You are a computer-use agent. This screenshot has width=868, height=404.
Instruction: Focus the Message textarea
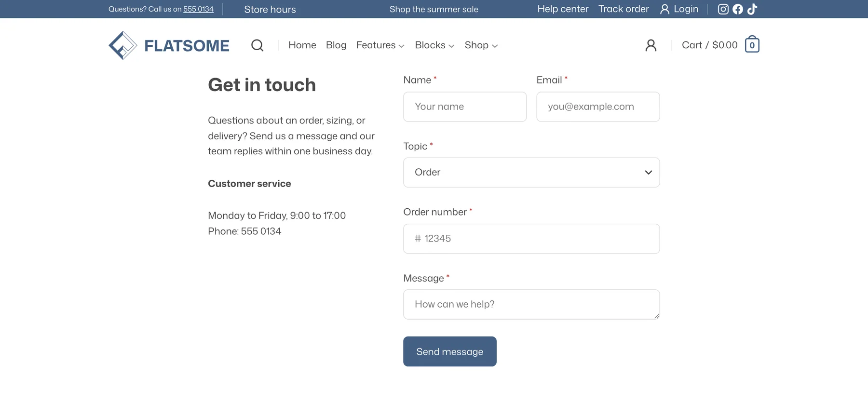531,304
